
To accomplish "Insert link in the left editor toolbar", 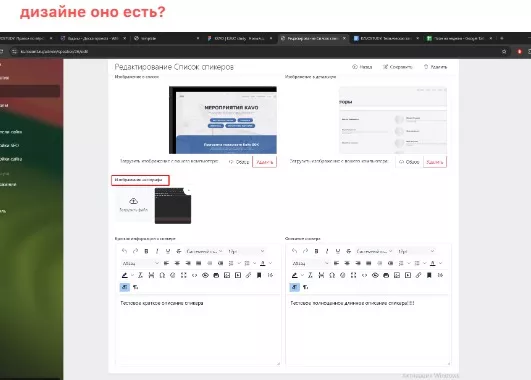I will pyautogui.click(x=249, y=275).
